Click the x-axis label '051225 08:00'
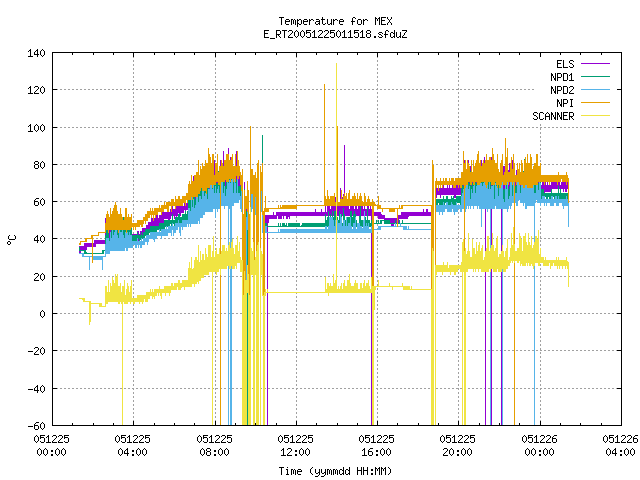 click(x=214, y=446)
